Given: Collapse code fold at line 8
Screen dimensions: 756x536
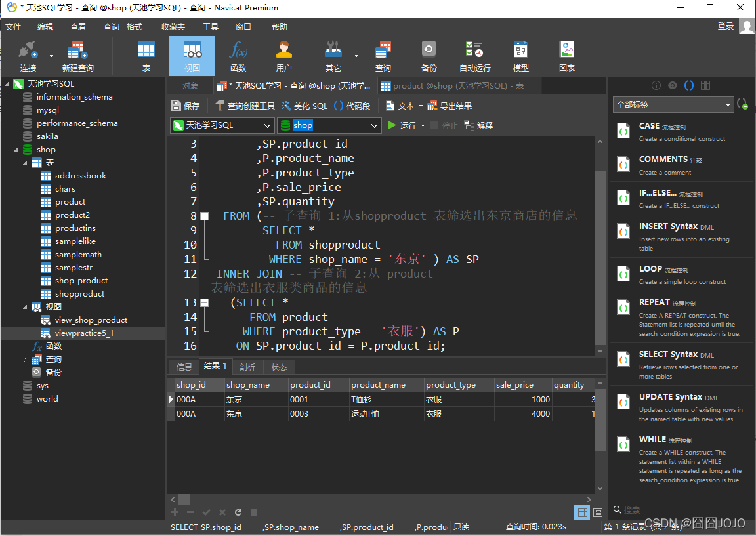Looking at the screenshot, I should pyautogui.click(x=205, y=216).
